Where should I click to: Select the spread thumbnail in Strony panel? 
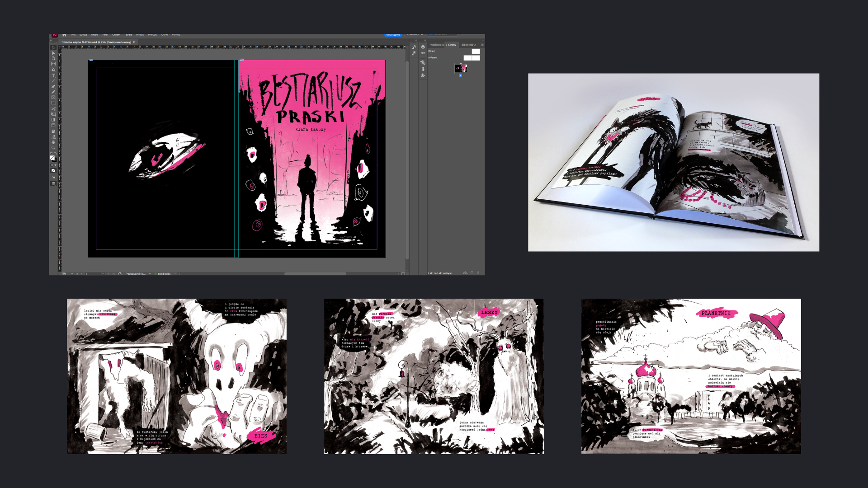[x=461, y=69]
